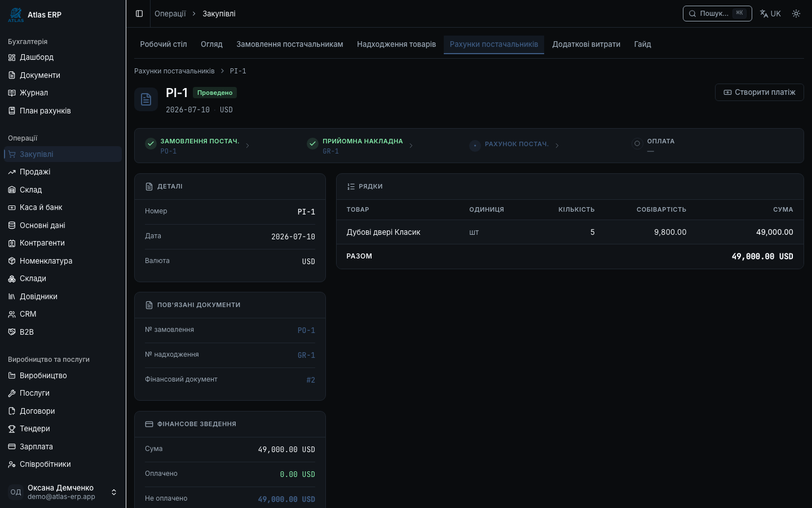Viewport: 812px width, 508px height.
Task: Open the Операції breadcrumb link
Action: (x=170, y=14)
